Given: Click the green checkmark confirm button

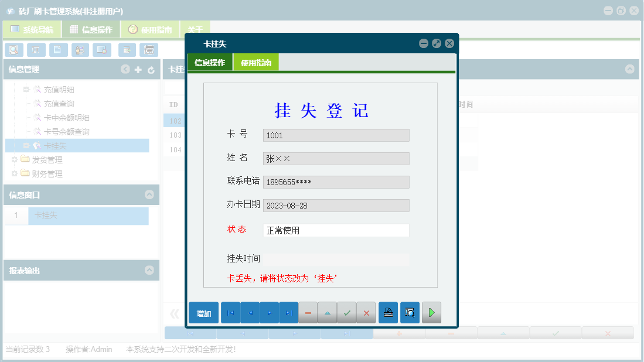Looking at the screenshot, I should [346, 312].
